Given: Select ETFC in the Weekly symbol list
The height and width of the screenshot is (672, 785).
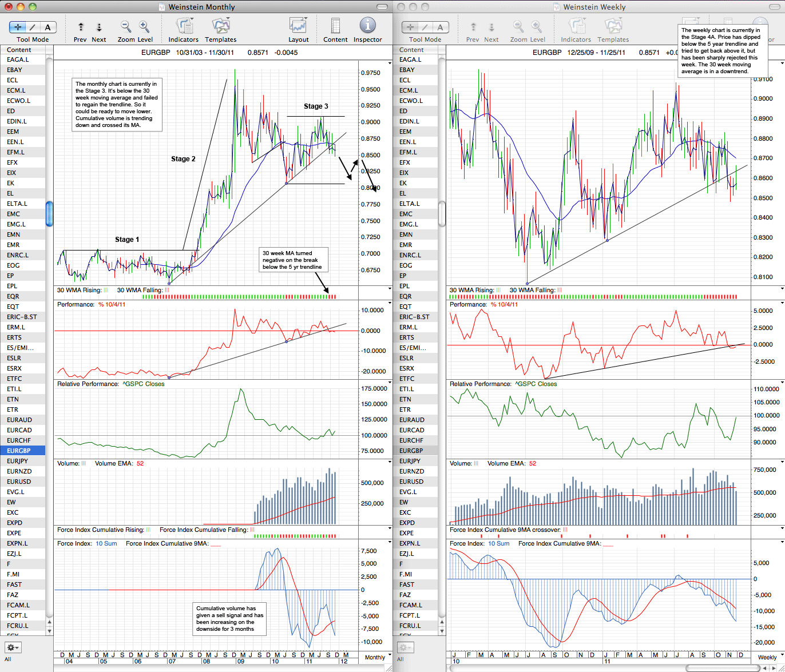Looking at the screenshot, I should pos(415,379).
